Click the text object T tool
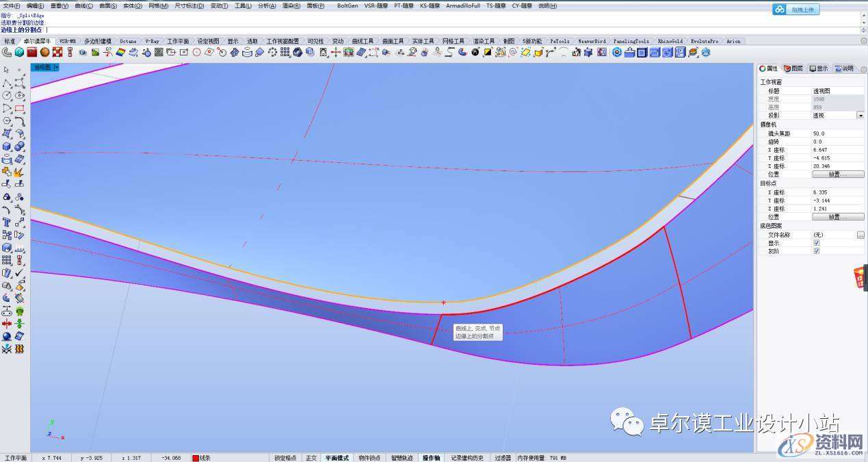This screenshot has height=462, width=868. (x=6, y=222)
